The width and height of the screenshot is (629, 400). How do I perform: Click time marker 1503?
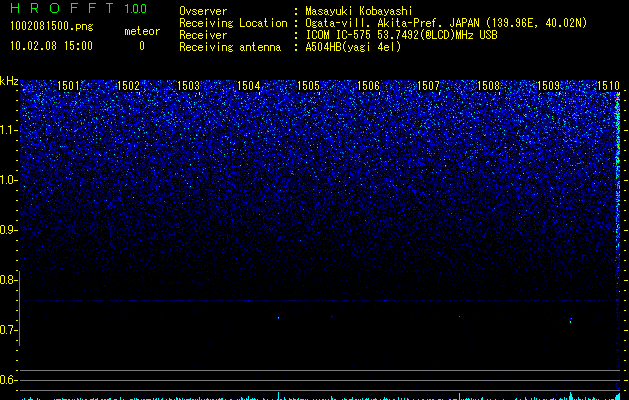(x=188, y=86)
